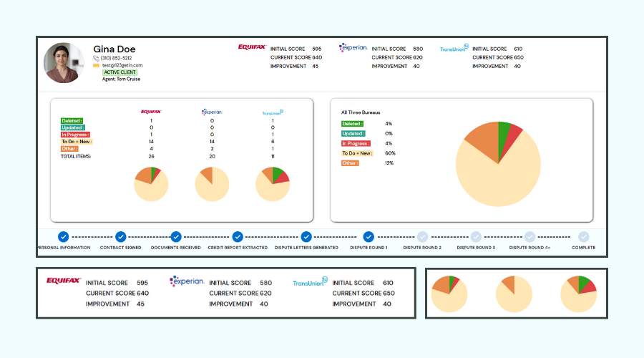Select the Complete step marker
Image resolution: width=644 pixels, height=358 pixels.
click(584, 237)
